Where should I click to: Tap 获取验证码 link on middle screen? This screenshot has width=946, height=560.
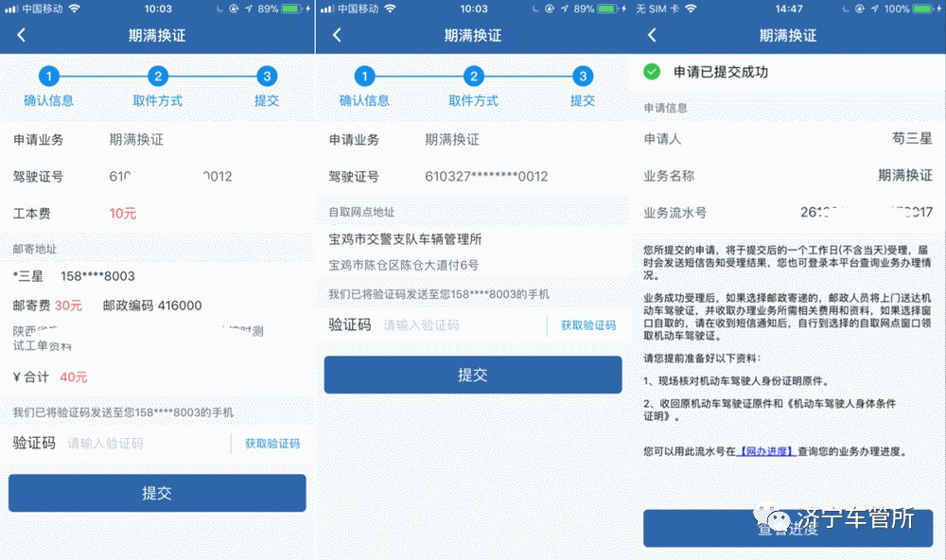pos(588,325)
